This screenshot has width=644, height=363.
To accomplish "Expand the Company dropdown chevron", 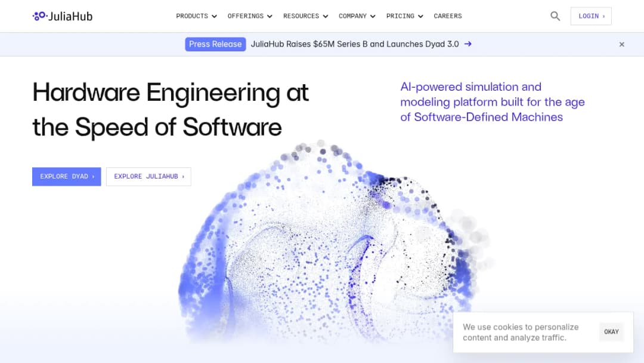I will 373,17.
